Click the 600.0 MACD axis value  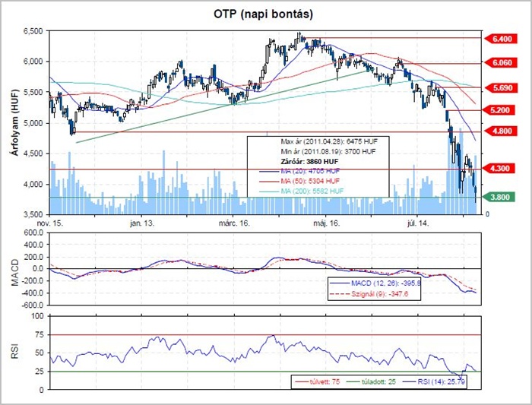click(34, 233)
